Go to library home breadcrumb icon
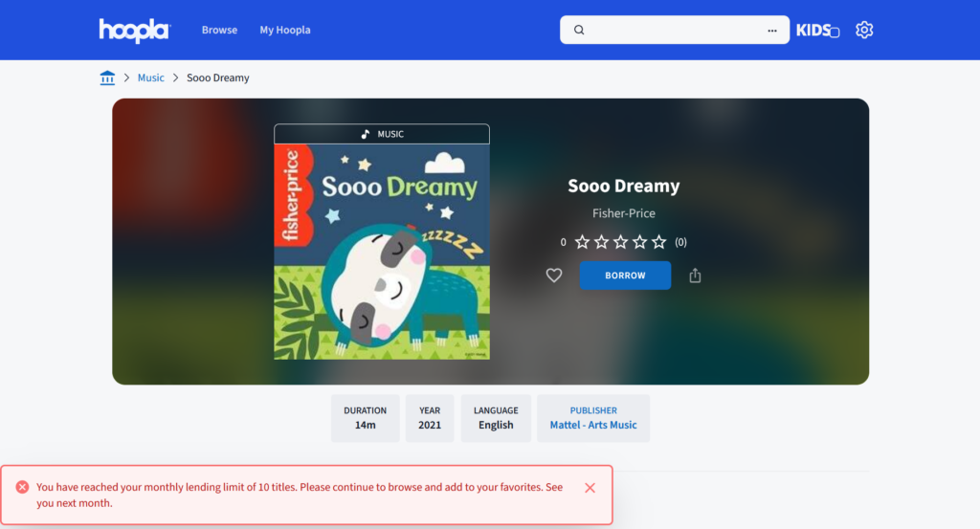980x529 pixels. pyautogui.click(x=107, y=77)
